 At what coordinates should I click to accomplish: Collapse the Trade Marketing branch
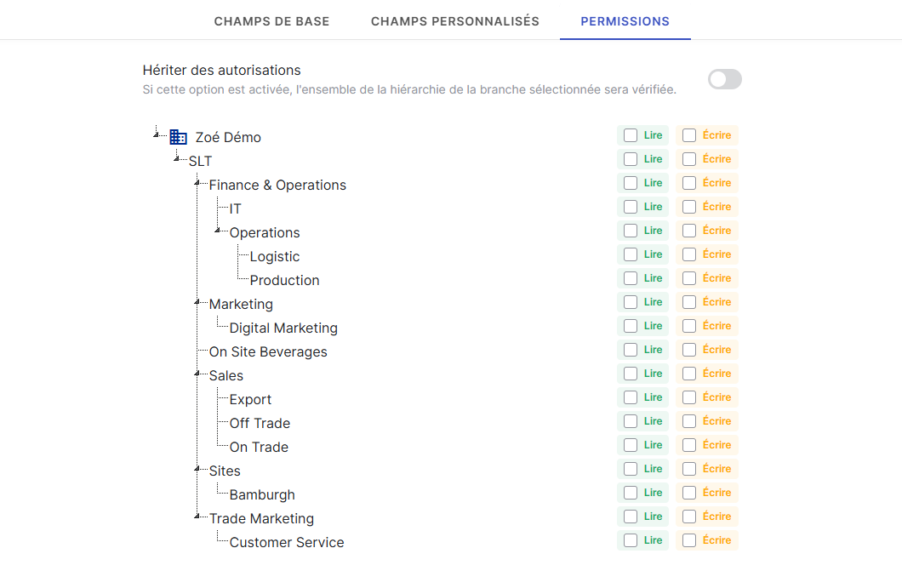pos(197,515)
